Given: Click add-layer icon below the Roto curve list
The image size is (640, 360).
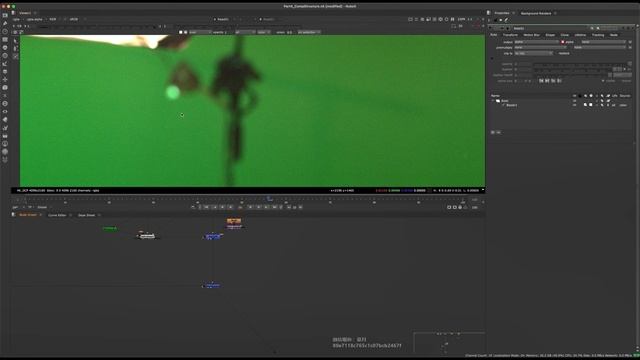Looking at the screenshot, I should [x=493, y=132].
